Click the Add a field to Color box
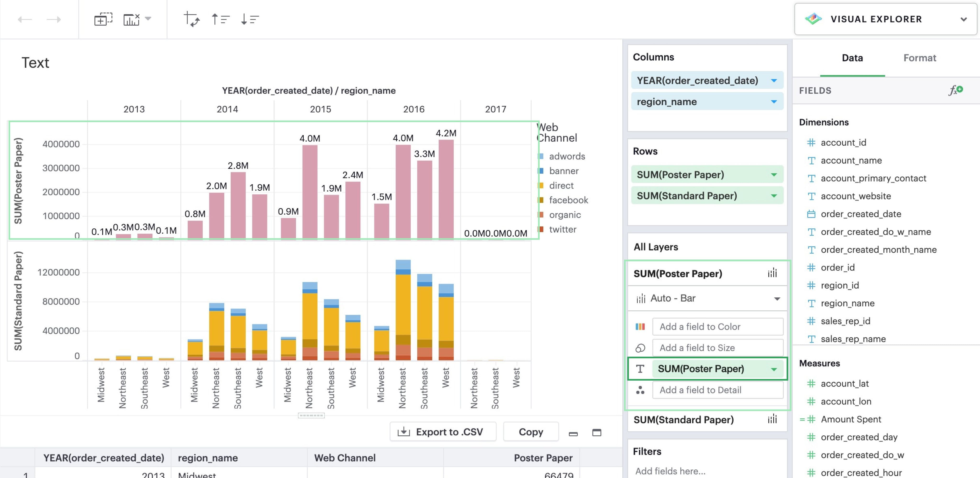Image resolution: width=980 pixels, height=478 pixels. coord(717,327)
